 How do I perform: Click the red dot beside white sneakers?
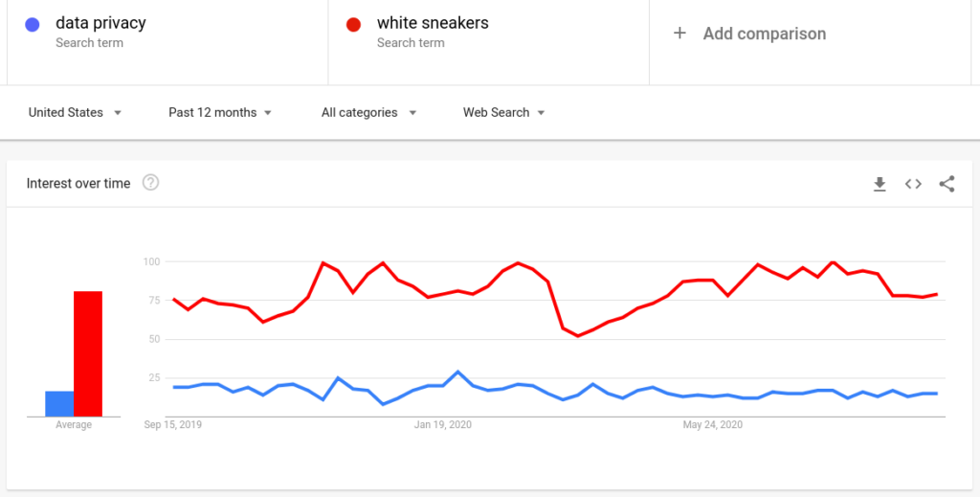click(x=353, y=25)
